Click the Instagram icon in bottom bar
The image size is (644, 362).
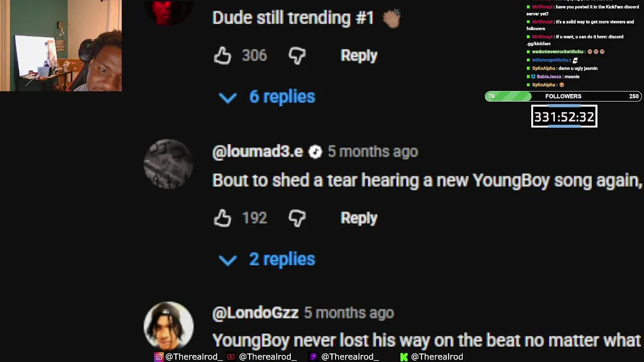tap(158, 357)
